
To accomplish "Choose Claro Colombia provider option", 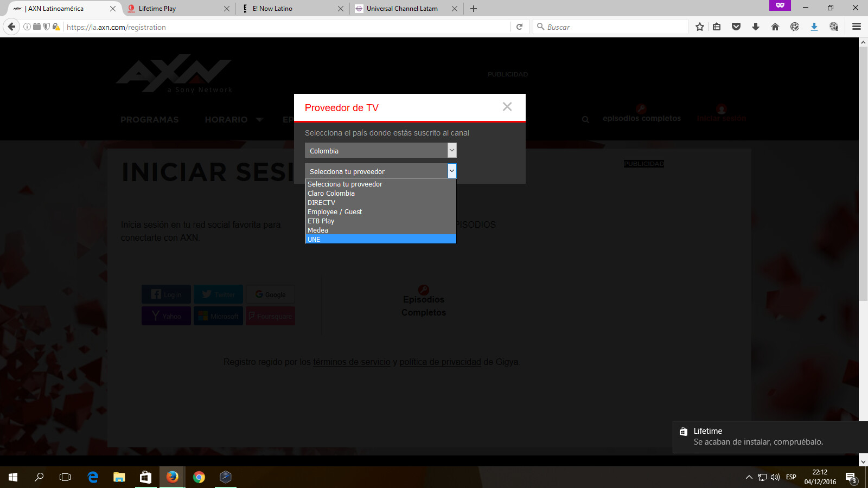I will click(x=380, y=193).
